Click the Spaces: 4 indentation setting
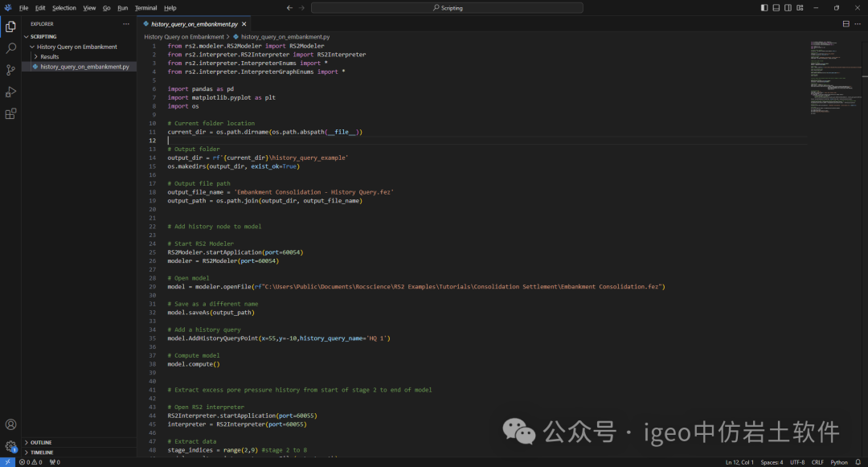Viewport: 868px width, 467px height. click(772, 462)
